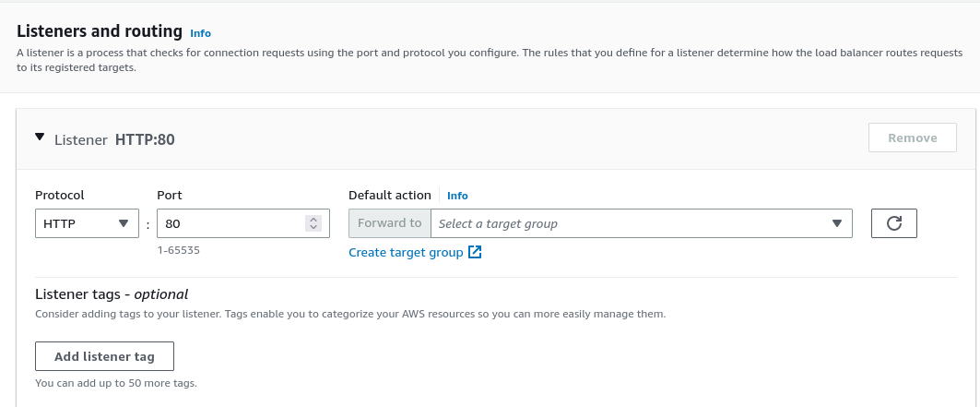Open the Protocol HTTP dropdown

87,223
